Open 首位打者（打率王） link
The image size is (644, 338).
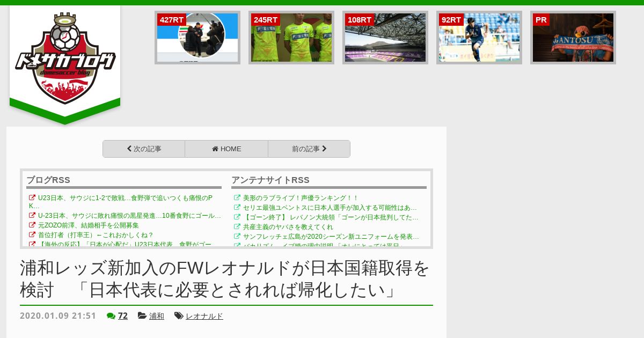(x=96, y=235)
